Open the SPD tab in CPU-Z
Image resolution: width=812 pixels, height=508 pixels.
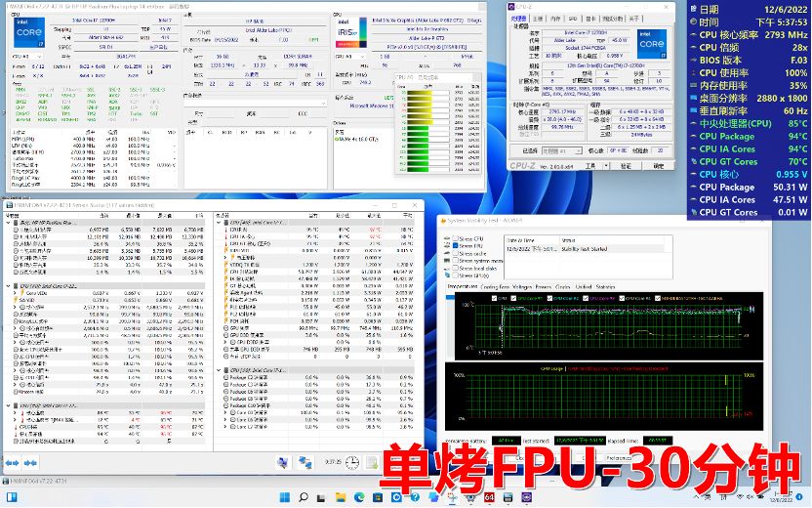tap(573, 19)
